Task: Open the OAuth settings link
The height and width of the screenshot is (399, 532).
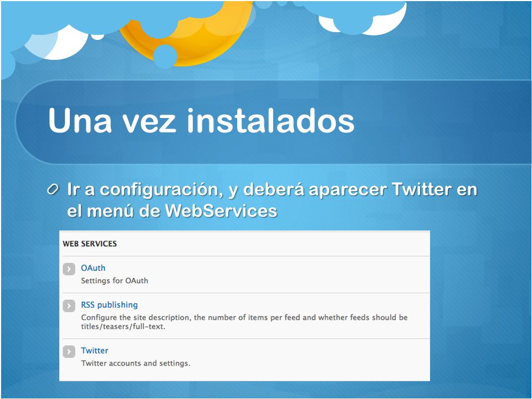Action: (x=93, y=268)
